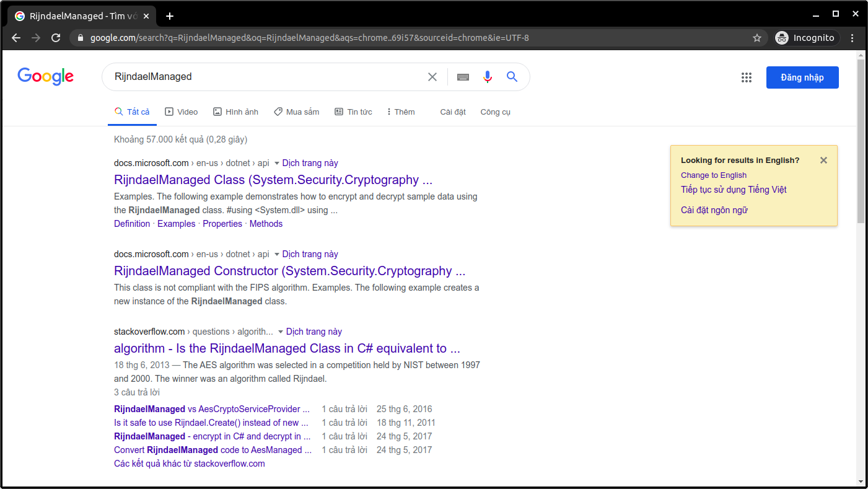Open the on-screen keyboard icon

[x=463, y=77]
